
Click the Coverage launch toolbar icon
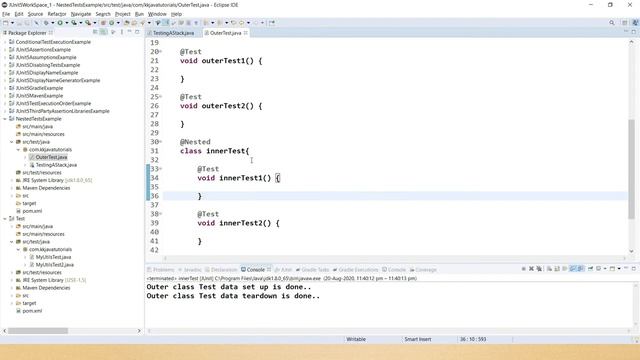click(x=74, y=23)
